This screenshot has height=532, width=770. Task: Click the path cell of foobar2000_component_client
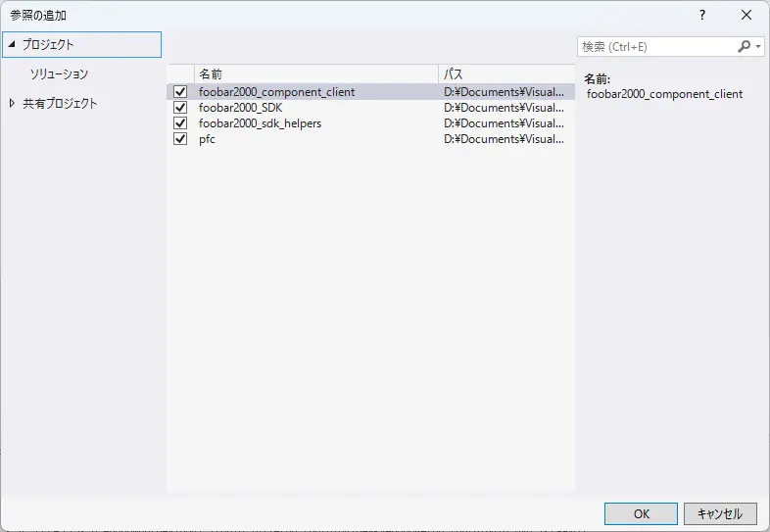coord(505,92)
